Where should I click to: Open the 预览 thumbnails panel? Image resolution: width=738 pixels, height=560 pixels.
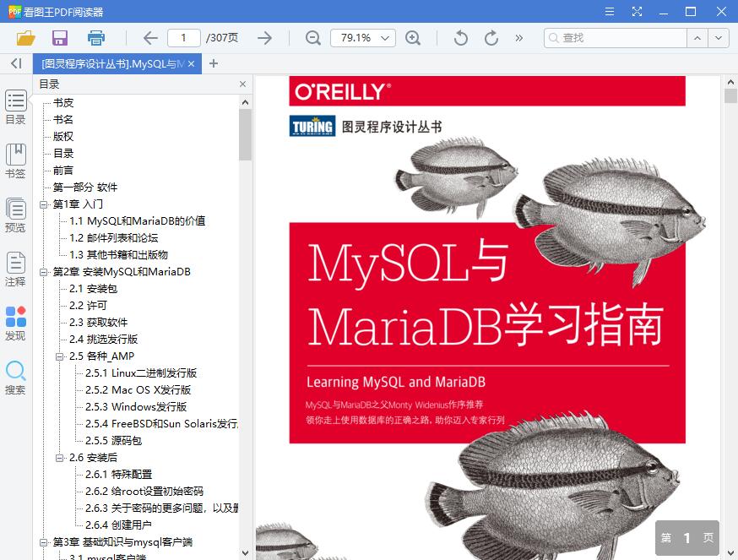(x=15, y=215)
